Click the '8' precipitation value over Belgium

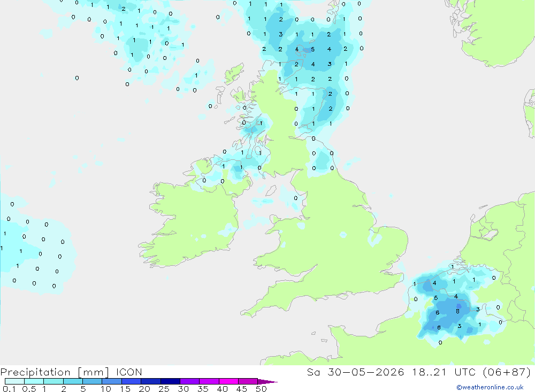(x=457, y=311)
